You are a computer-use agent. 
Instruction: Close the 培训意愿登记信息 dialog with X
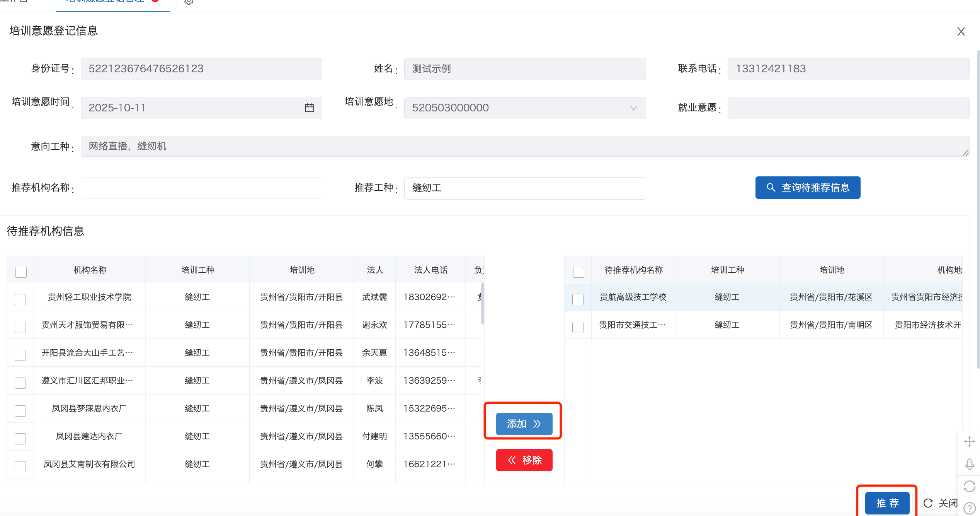point(961,31)
